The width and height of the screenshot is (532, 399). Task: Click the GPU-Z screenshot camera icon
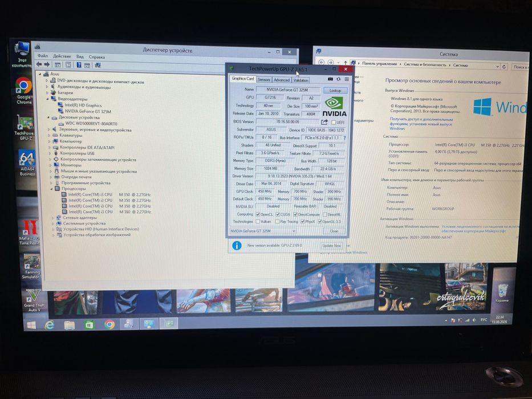[x=330, y=79]
